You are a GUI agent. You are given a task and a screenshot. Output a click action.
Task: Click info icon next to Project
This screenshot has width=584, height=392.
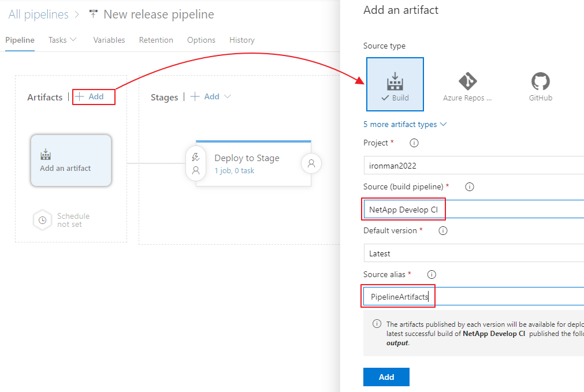pos(414,143)
